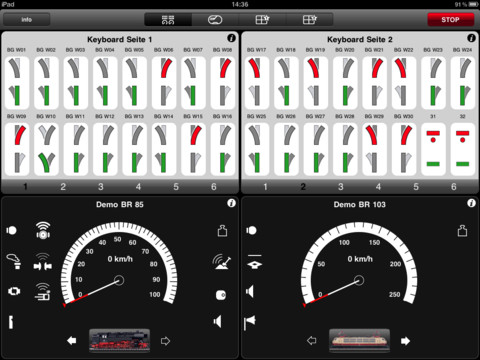
Task: Tap the BR 85 steam locomotive picture
Action: pyautogui.click(x=119, y=340)
